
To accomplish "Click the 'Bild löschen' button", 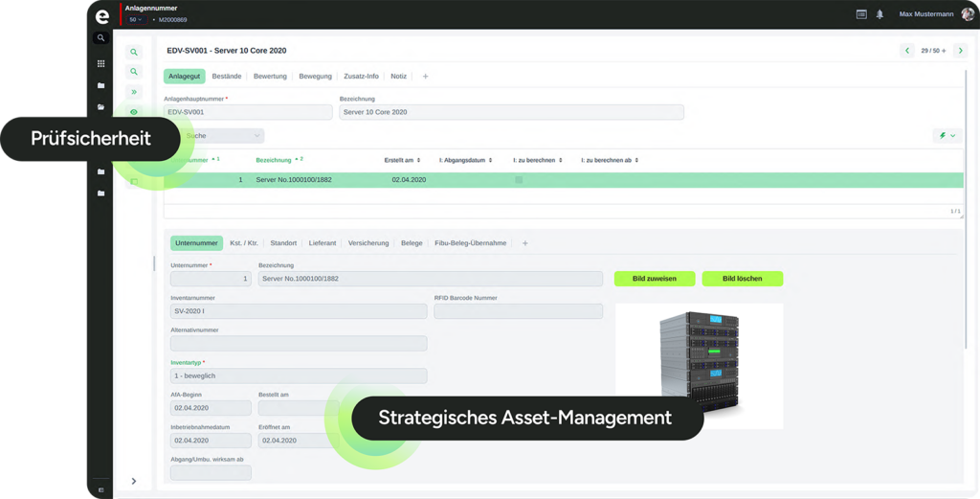I will point(742,279).
